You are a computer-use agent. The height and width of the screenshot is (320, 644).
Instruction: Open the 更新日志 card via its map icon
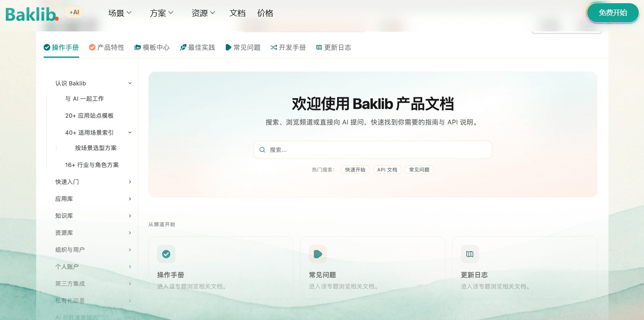tap(470, 254)
